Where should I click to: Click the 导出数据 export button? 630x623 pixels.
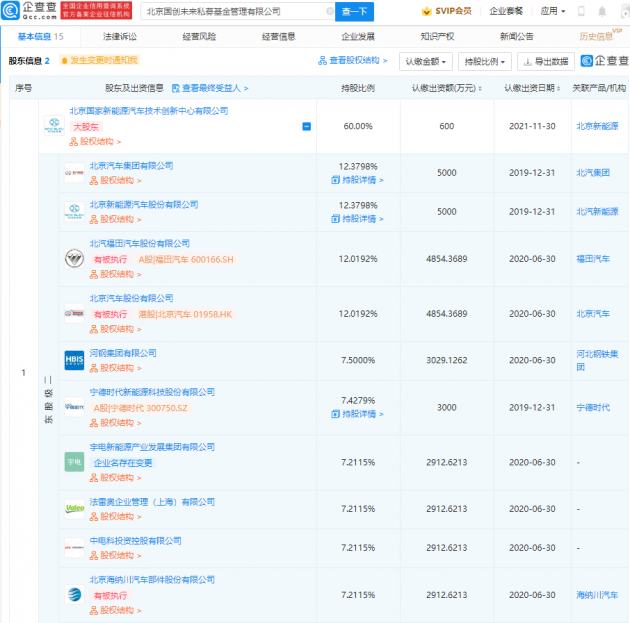point(546,61)
